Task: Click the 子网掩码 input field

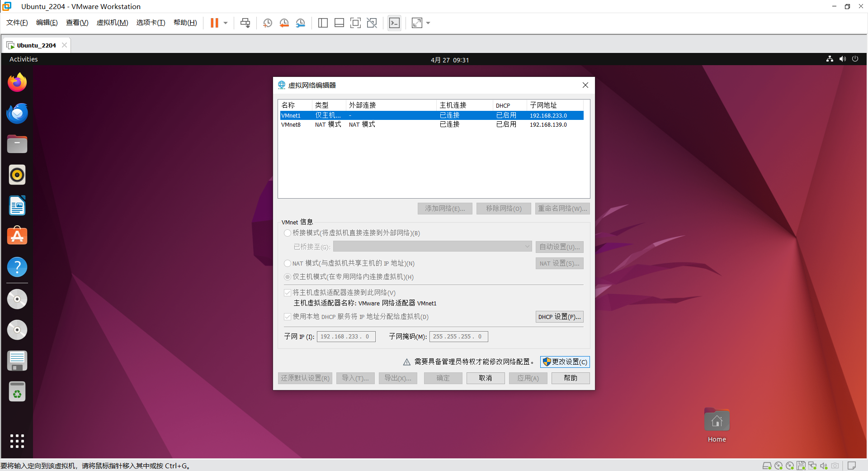Action: tap(458, 337)
